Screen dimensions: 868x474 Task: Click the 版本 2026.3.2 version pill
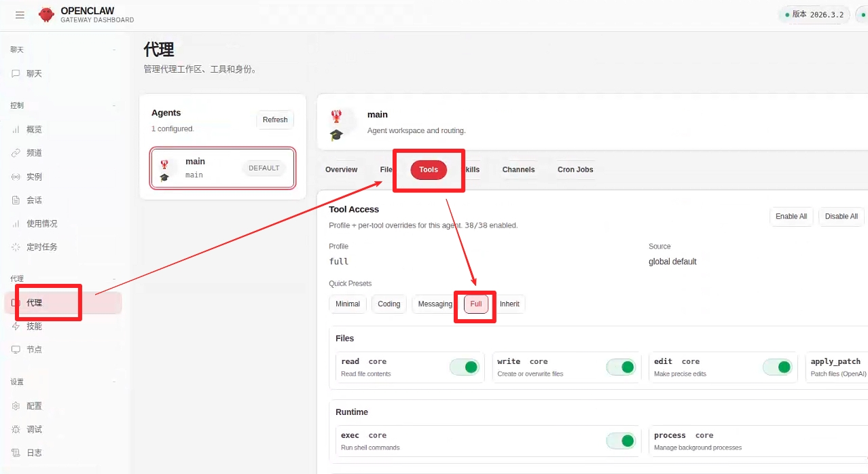pos(814,14)
